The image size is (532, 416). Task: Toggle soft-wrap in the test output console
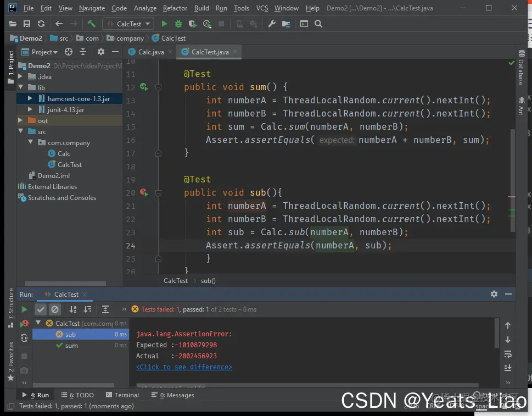point(508,354)
